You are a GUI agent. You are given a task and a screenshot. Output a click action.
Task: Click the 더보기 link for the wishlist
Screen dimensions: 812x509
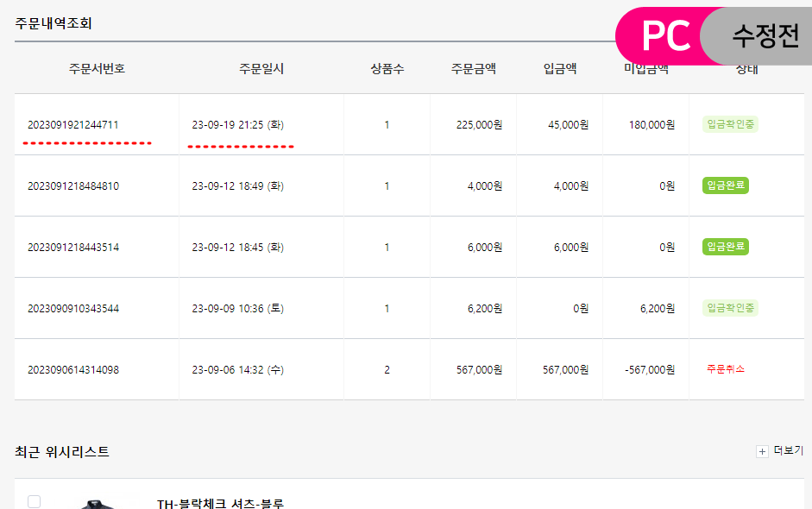tap(788, 451)
